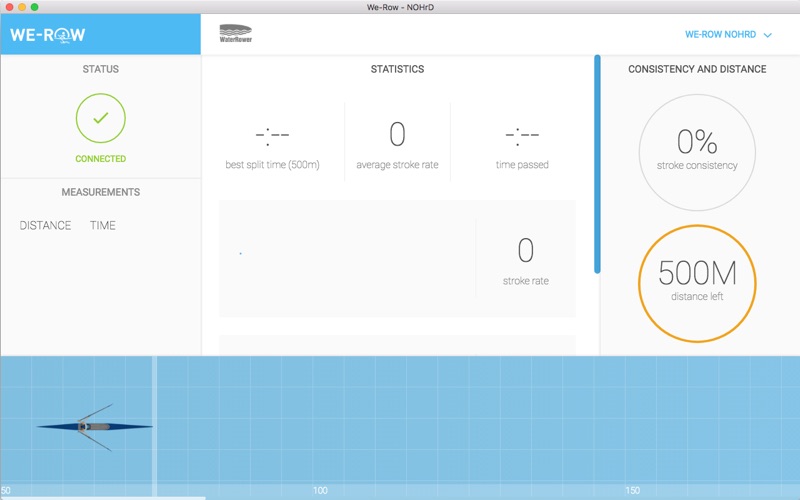Click the STATISTICS heading
Image resolution: width=800 pixels, height=500 pixels.
pos(397,69)
